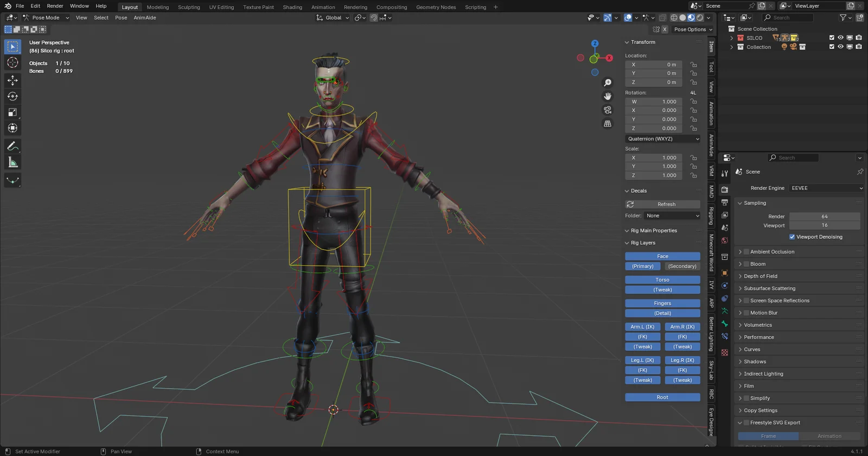Open the Bone properties tab
Screen dimensions: 868x456
(x=725, y=324)
